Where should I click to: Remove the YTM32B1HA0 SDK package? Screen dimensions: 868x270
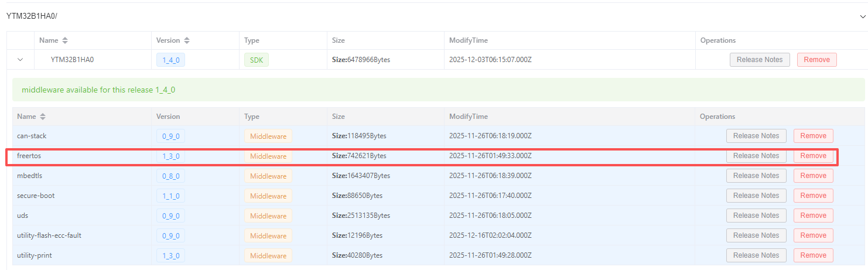tap(816, 60)
